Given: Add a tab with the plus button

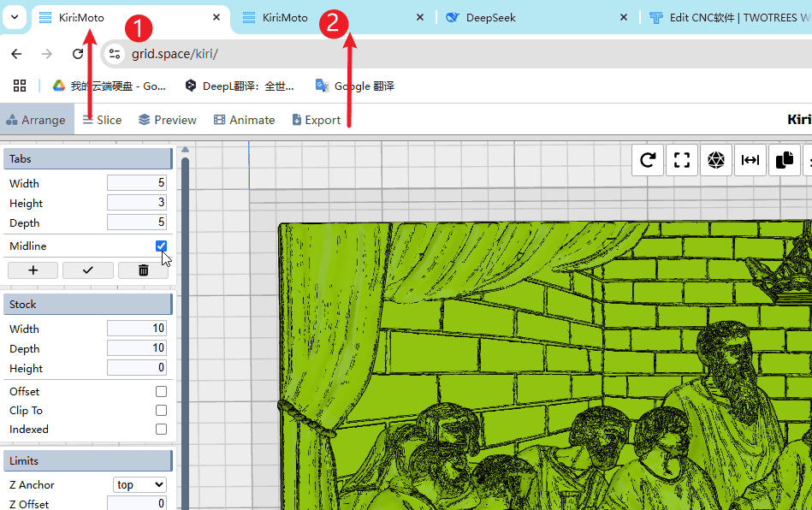Looking at the screenshot, I should coord(33,270).
